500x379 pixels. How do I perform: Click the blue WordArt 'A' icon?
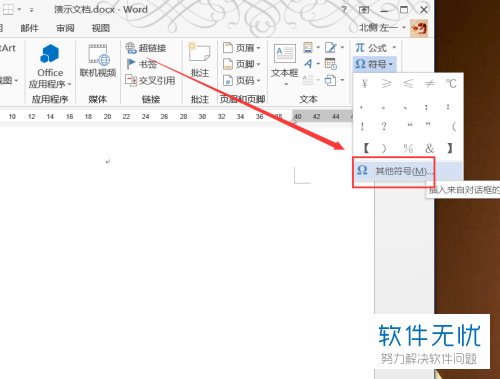(308, 63)
